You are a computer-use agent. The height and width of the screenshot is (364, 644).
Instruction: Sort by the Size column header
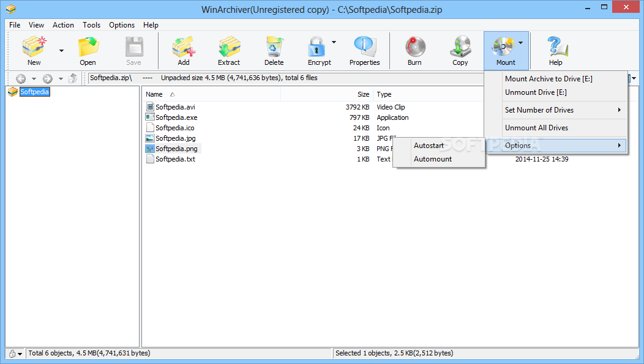click(327, 94)
